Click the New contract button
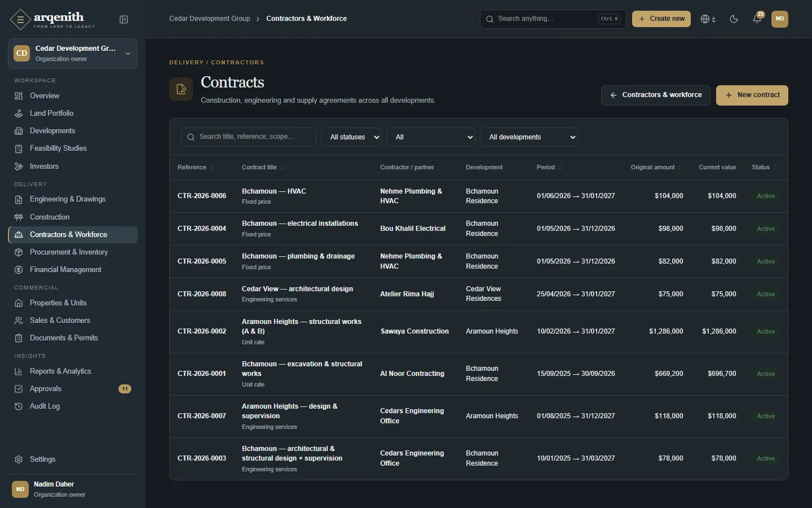Image resolution: width=812 pixels, height=508 pixels. [752, 95]
